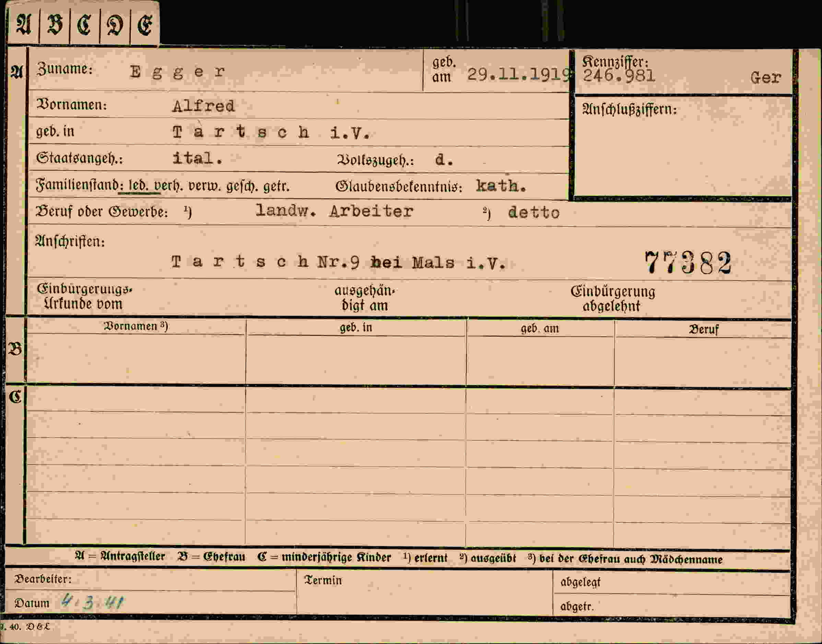Click the typed word 'detto'

tap(533, 213)
